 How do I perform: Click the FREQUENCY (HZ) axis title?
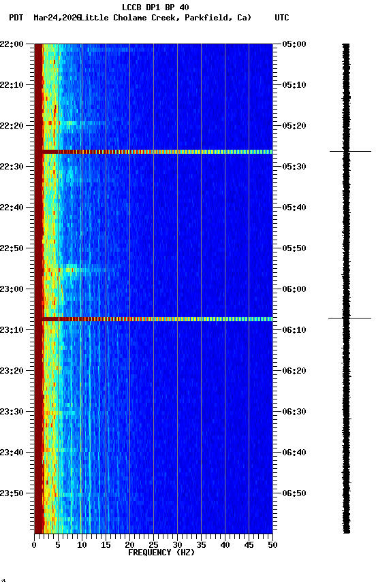pos(161,553)
